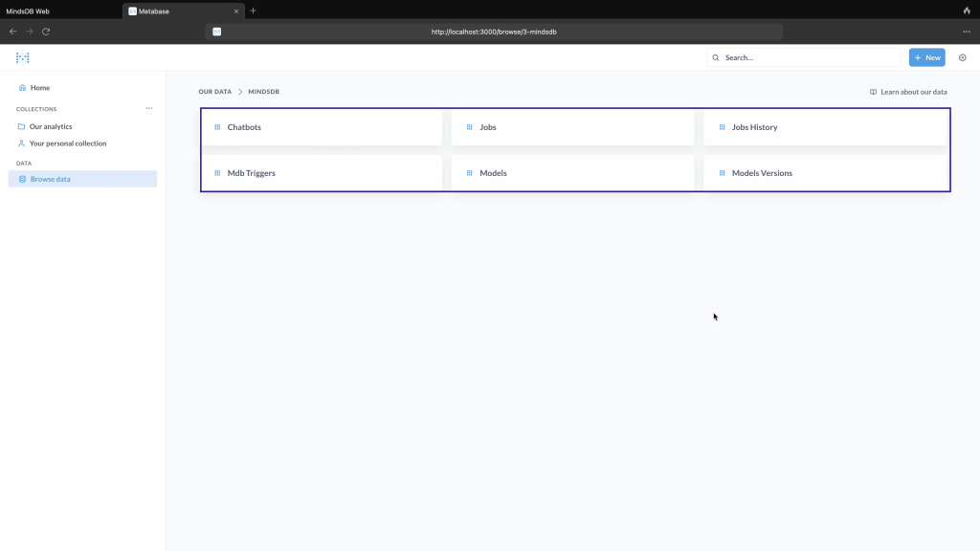
Task: Click the browser reload icon
Action: [46, 32]
